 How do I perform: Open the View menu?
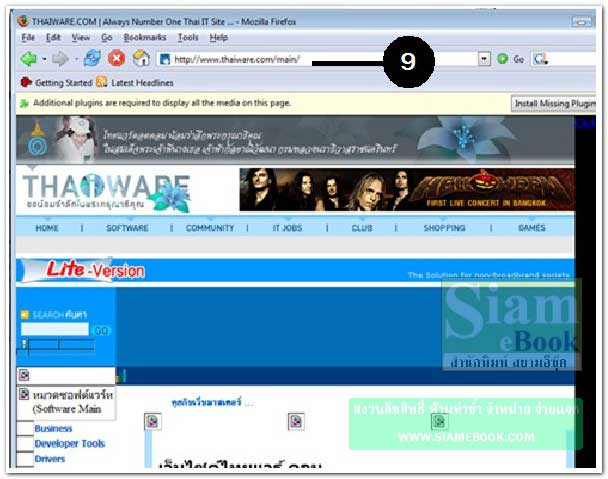point(81,38)
